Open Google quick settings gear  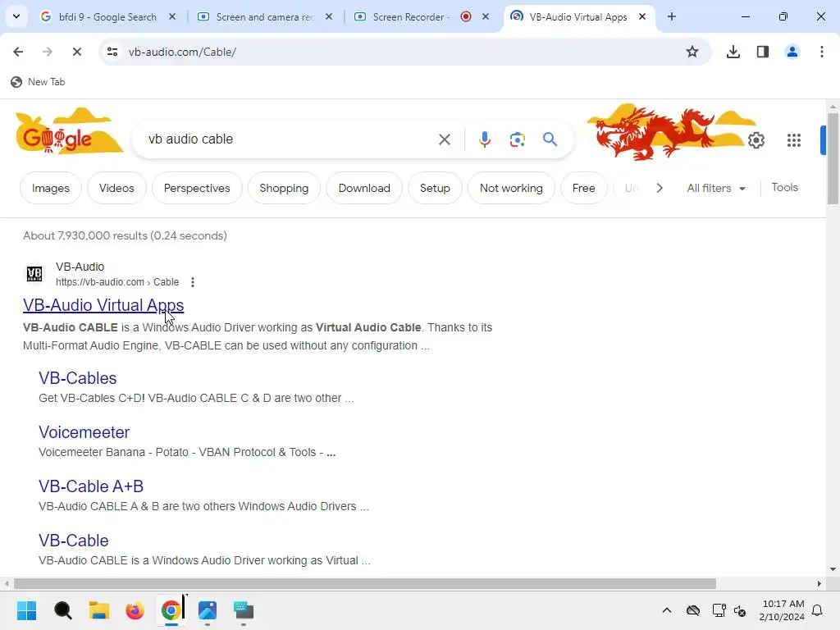tap(756, 140)
